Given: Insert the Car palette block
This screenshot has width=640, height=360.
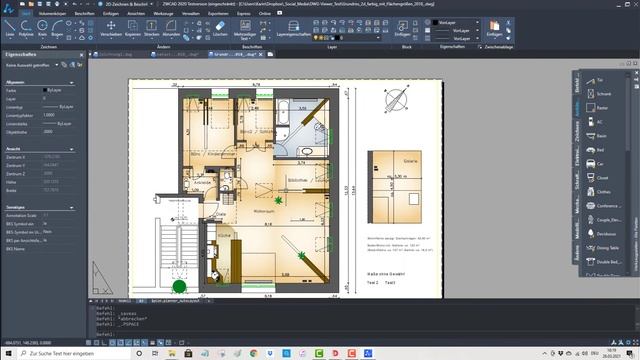Looking at the screenshot, I should pos(595,164).
